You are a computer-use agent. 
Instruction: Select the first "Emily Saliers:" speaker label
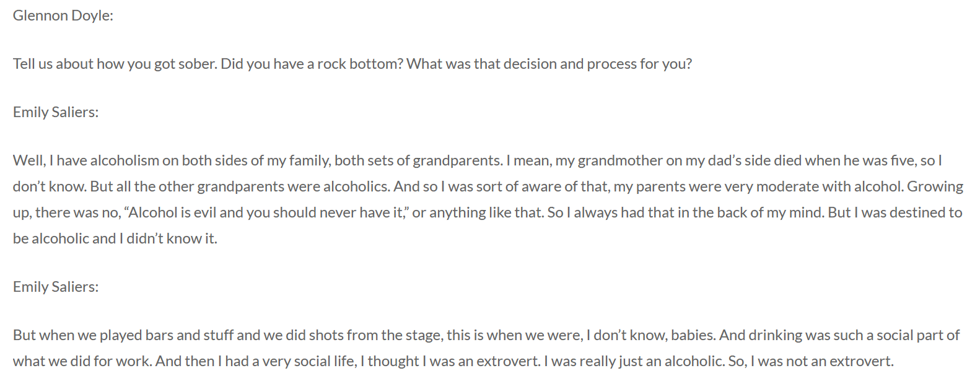[55, 112]
